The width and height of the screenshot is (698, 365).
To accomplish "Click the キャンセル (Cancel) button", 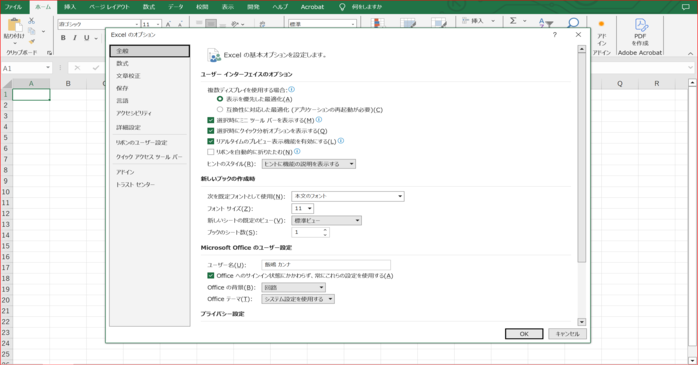I will coord(568,334).
